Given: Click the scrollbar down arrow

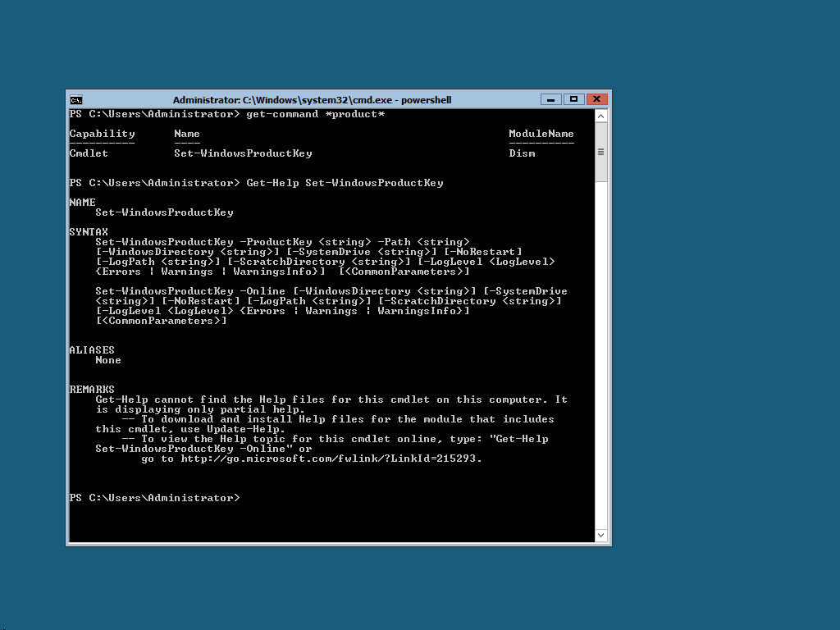Looking at the screenshot, I should pos(601,535).
